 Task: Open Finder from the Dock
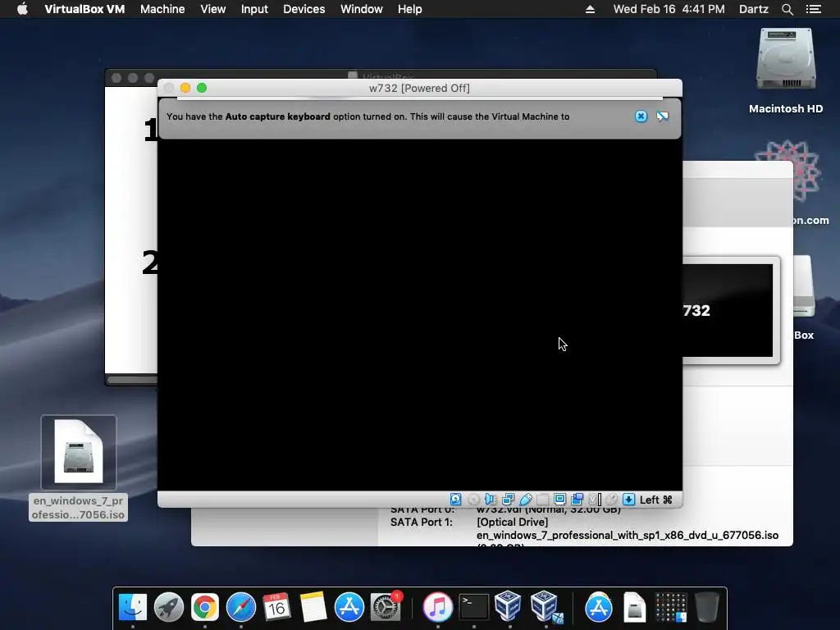pos(132,607)
